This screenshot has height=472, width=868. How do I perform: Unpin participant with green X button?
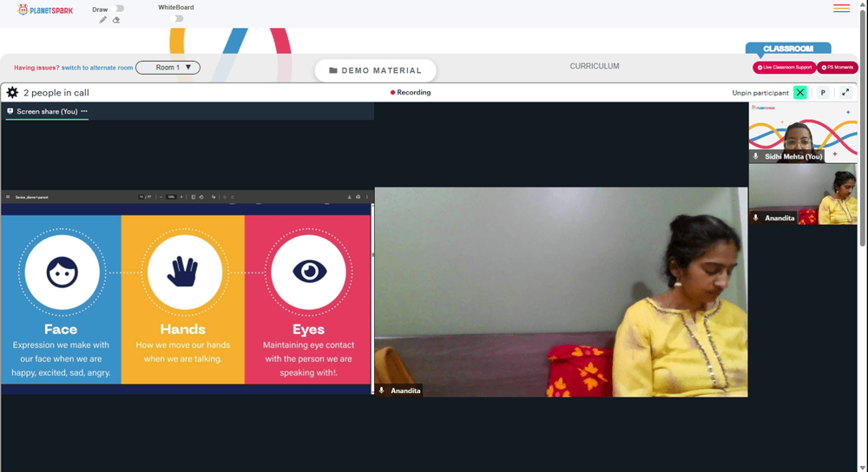coord(800,93)
